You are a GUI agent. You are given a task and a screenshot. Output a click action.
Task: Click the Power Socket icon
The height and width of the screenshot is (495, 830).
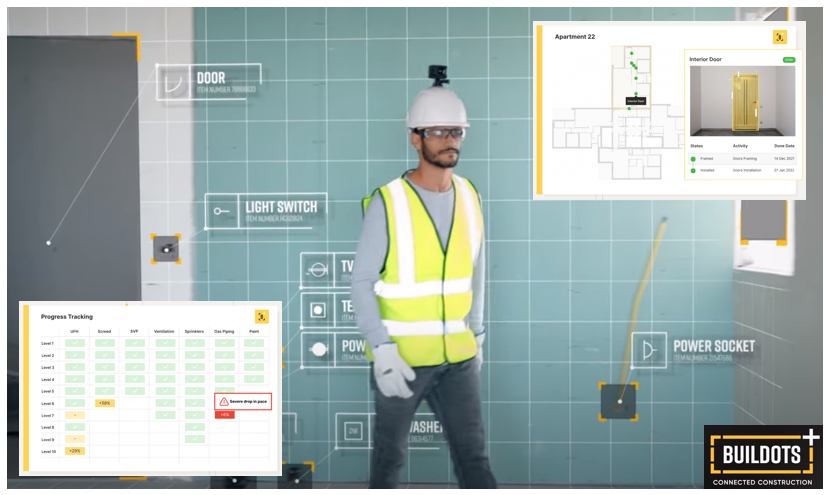tap(651, 350)
